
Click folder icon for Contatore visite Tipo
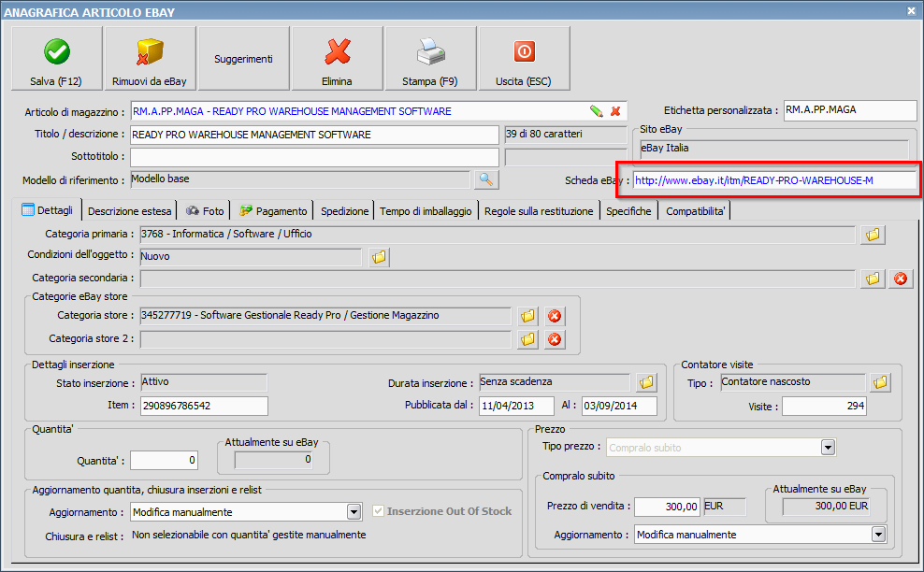(x=880, y=382)
